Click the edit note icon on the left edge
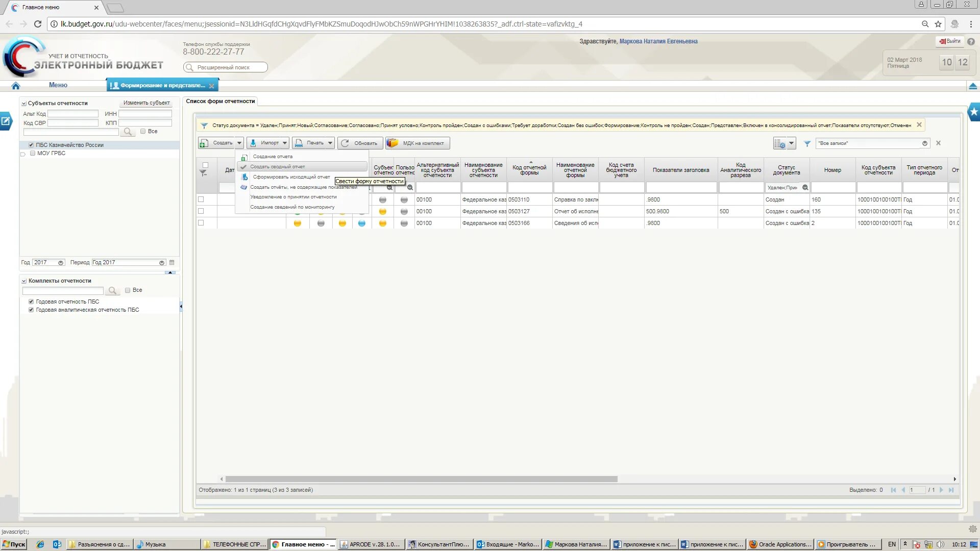The height and width of the screenshot is (551, 980). [x=6, y=121]
